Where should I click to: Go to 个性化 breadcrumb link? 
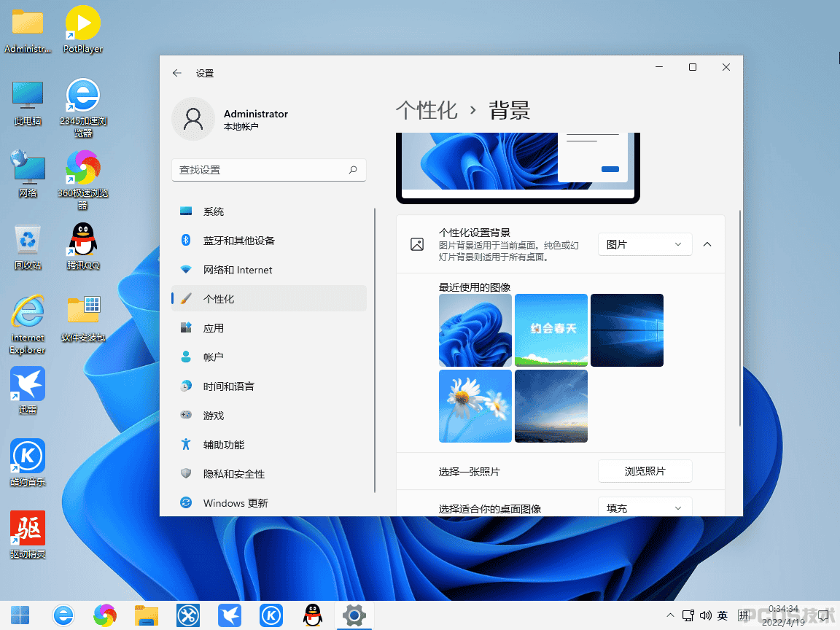click(427, 110)
